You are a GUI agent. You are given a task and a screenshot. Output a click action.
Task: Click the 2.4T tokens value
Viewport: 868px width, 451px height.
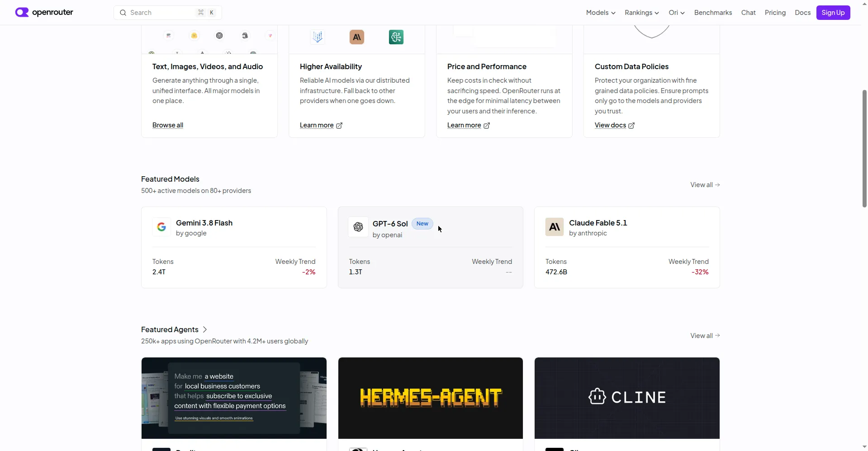(x=159, y=272)
